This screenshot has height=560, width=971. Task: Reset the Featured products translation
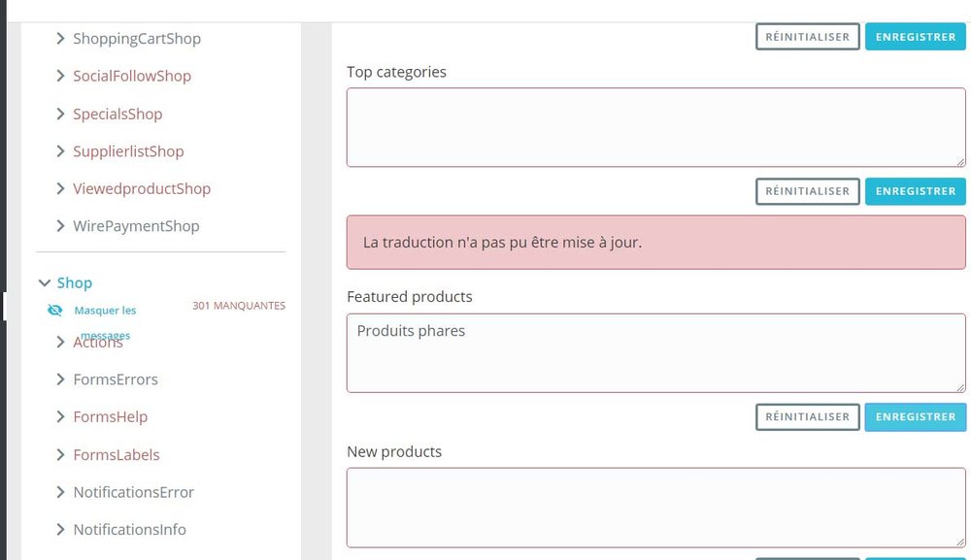[x=807, y=416]
